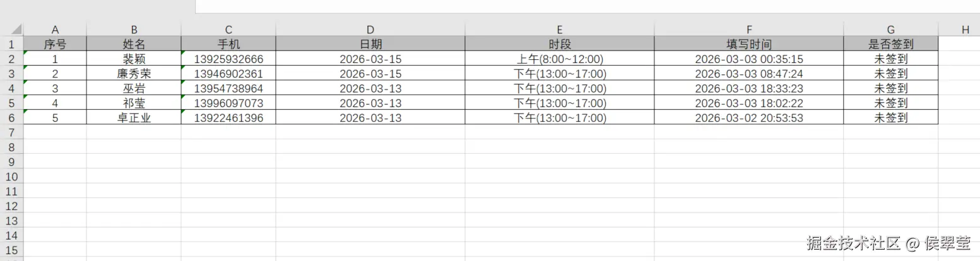Click the 2026-03-03 18:33:23 timestamp cell

point(748,88)
